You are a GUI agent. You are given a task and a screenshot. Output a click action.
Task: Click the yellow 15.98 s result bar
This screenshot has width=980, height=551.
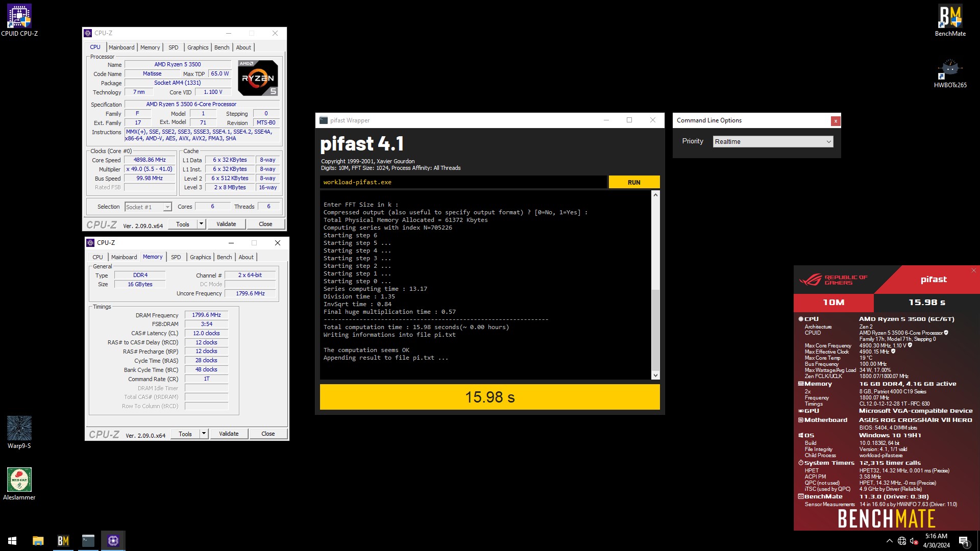tap(489, 397)
